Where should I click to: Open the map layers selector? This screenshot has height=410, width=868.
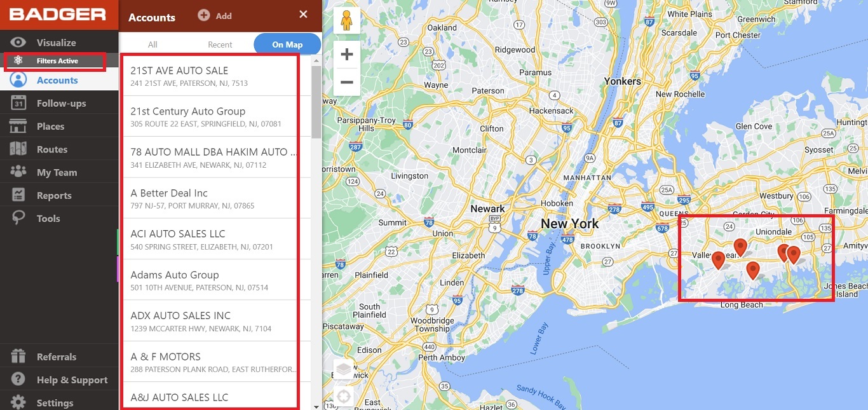pyautogui.click(x=343, y=367)
